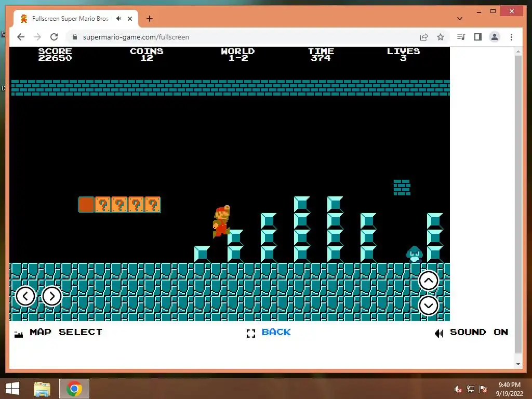Screen dimensions: 532x399
Task: Open File Explorer from the taskbar
Action: pyautogui.click(x=42, y=389)
